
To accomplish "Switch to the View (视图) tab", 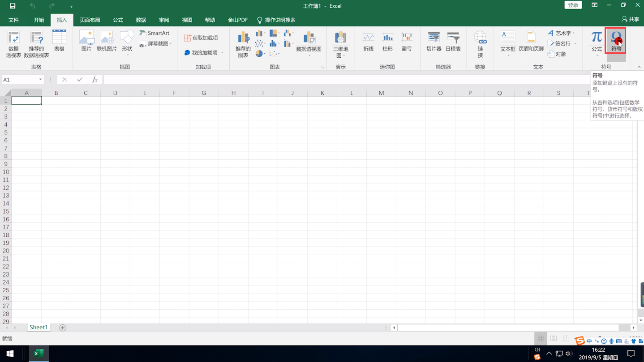I will click(x=187, y=20).
